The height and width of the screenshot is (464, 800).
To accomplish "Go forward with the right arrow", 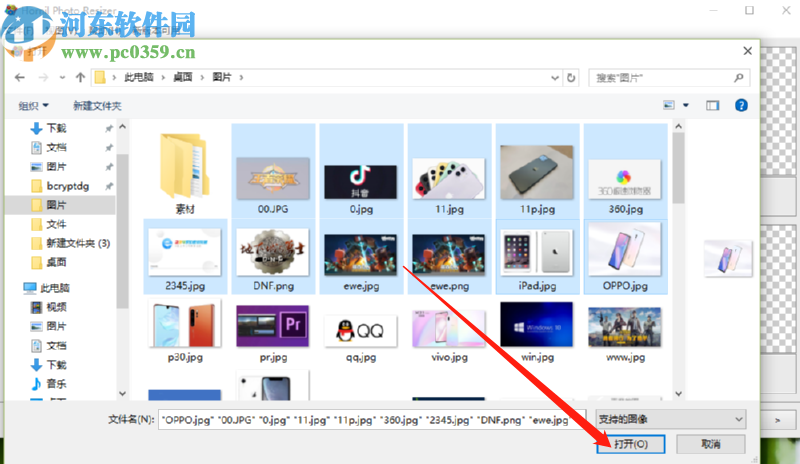I will 43,78.
